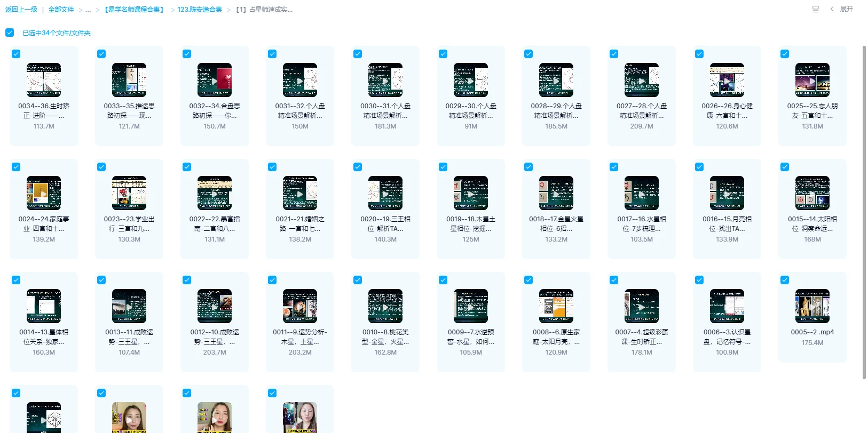Switch file view mode icon near 展开
This screenshot has width=868, height=433.
click(816, 9)
